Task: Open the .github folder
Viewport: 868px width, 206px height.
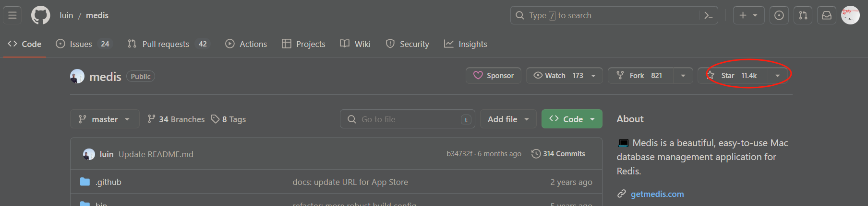Action: tap(108, 182)
